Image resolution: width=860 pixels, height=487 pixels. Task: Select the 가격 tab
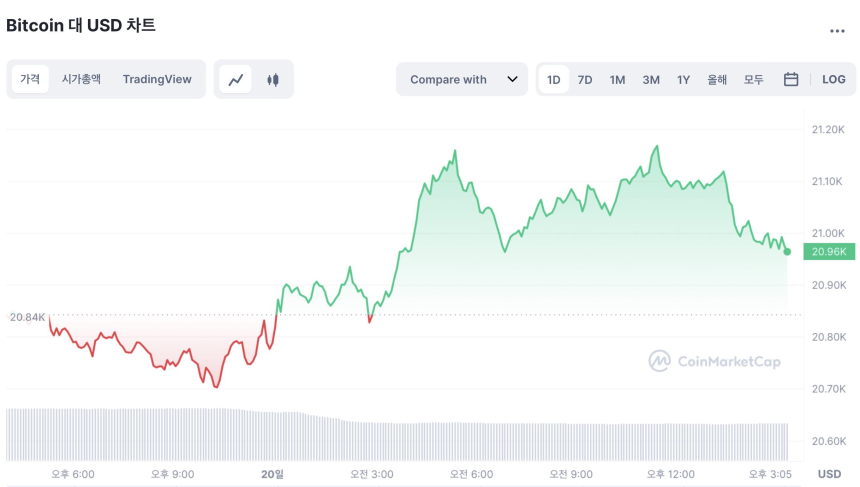tap(30, 79)
